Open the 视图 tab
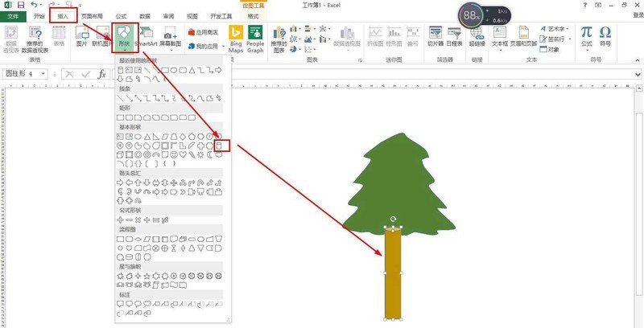 [x=192, y=16]
